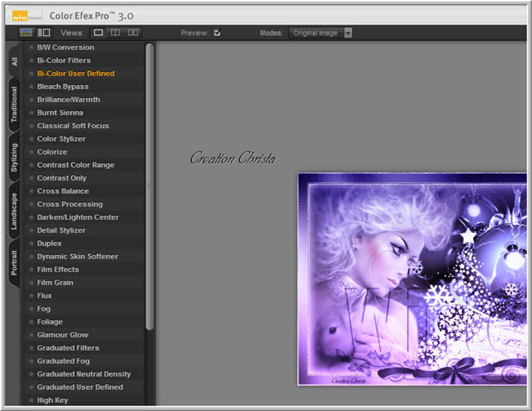This screenshot has width=532, height=411.
Task: Star the Bleach Bypass filter
Action: point(31,87)
